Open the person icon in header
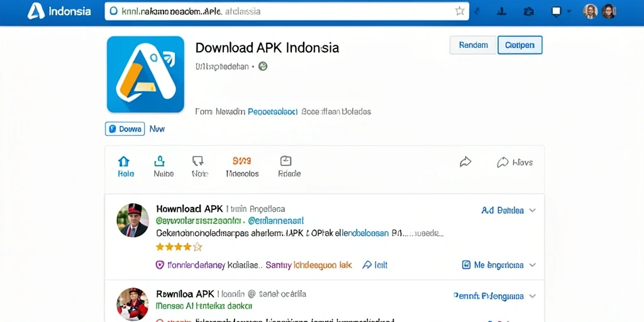Screen dimensions: 644x322 coord(501,11)
